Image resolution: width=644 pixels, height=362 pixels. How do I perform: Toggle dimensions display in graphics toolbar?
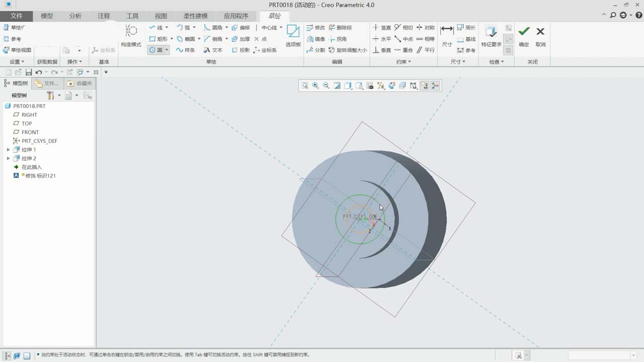413,86
